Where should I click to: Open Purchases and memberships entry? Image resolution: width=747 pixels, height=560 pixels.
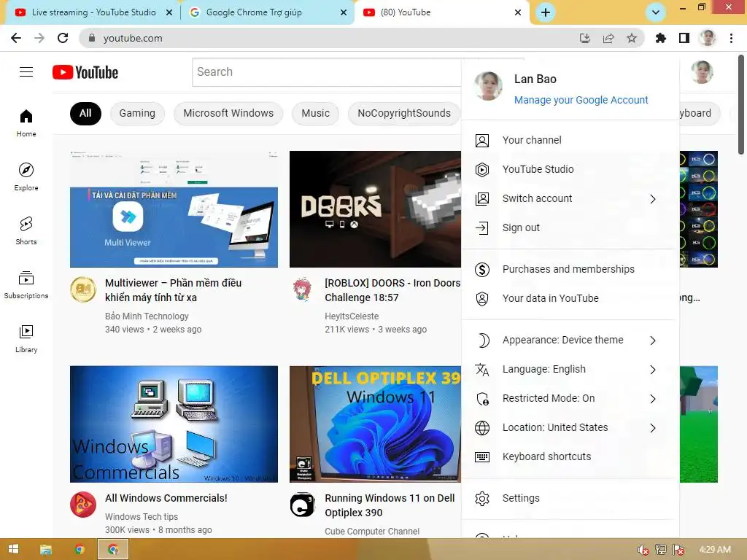pyautogui.click(x=570, y=270)
